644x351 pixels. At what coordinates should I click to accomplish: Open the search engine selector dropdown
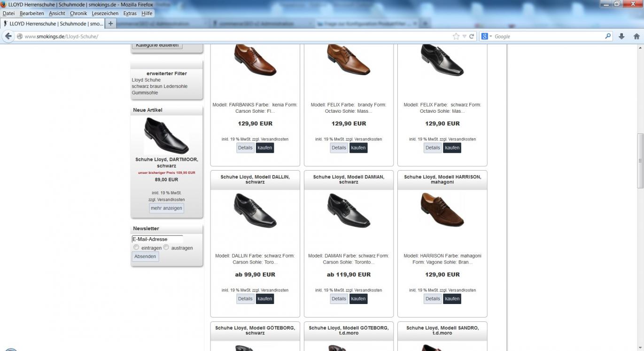pyautogui.click(x=486, y=36)
